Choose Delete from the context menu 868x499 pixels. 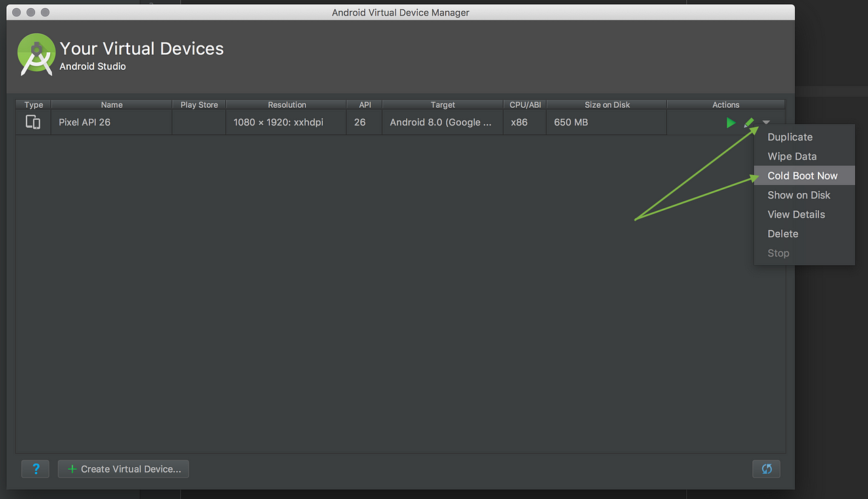tap(804, 234)
